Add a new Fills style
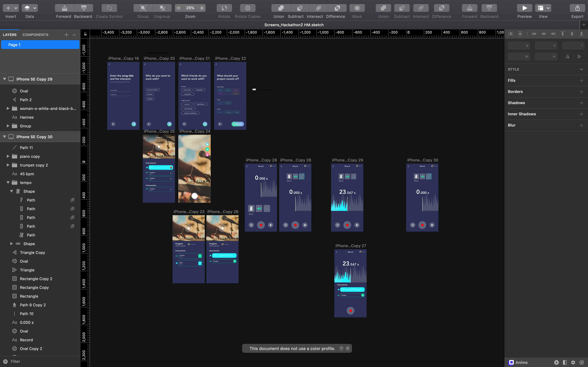The image size is (588, 367). point(581,81)
